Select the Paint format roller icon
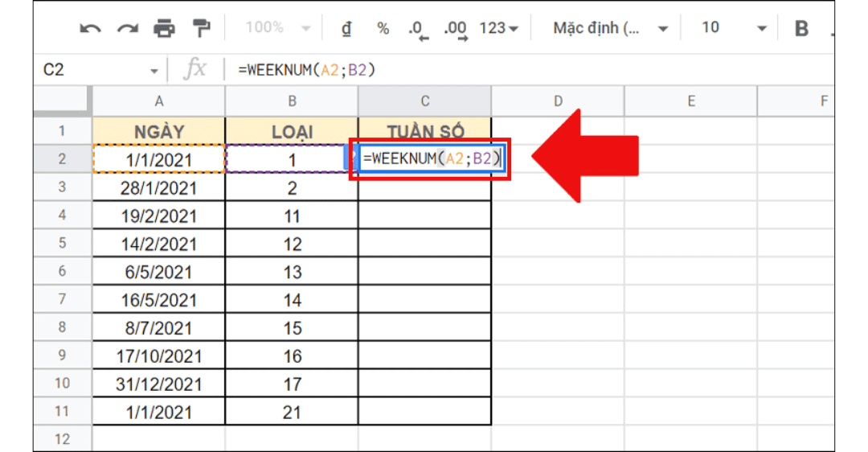 [201, 27]
